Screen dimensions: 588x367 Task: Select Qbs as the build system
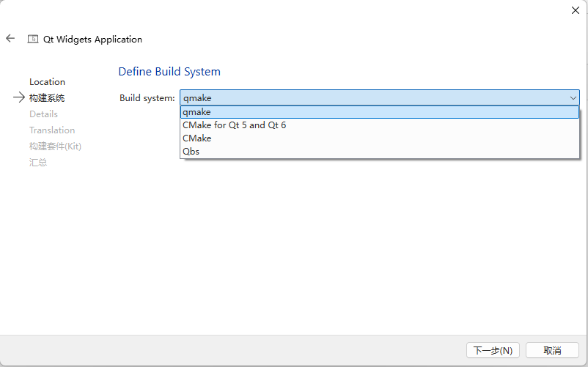click(380, 152)
